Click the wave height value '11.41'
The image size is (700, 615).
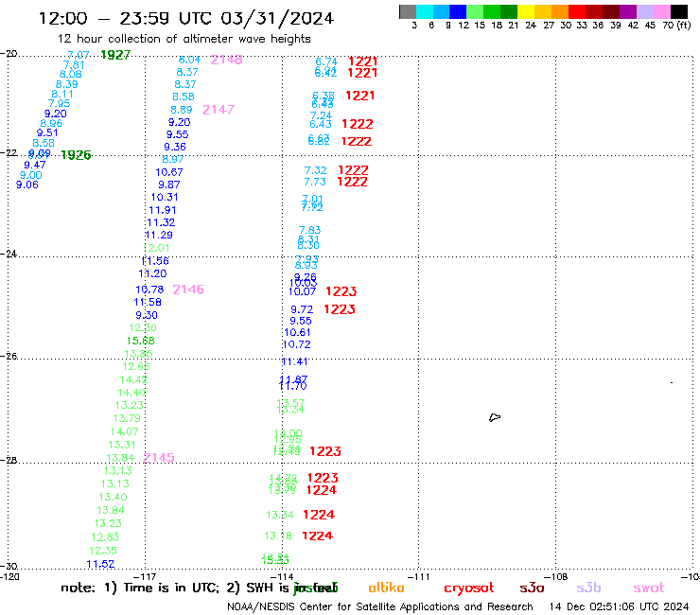pyautogui.click(x=295, y=361)
